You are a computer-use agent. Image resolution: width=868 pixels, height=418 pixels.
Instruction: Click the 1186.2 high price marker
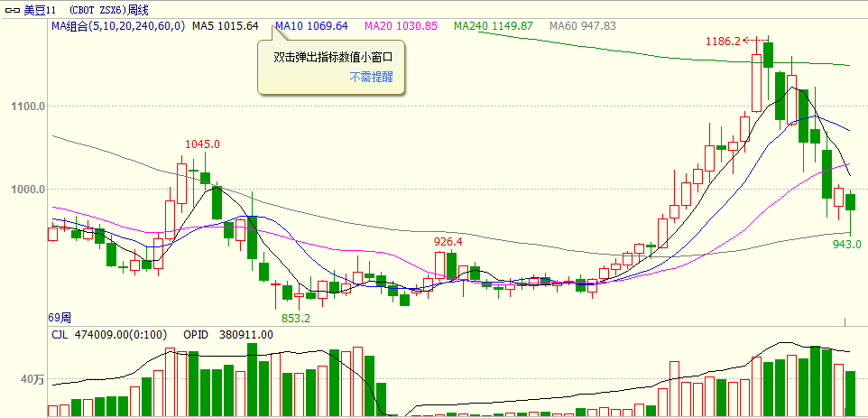tap(723, 41)
